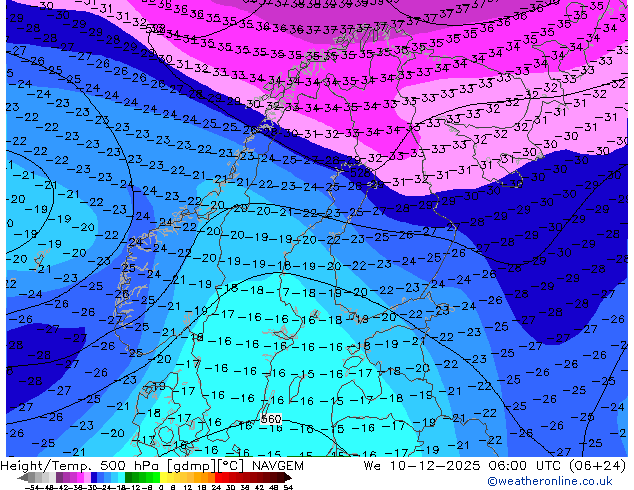Click the date 'We 10-12-2025'
This screenshot has width=634, height=490.
pos(423,466)
